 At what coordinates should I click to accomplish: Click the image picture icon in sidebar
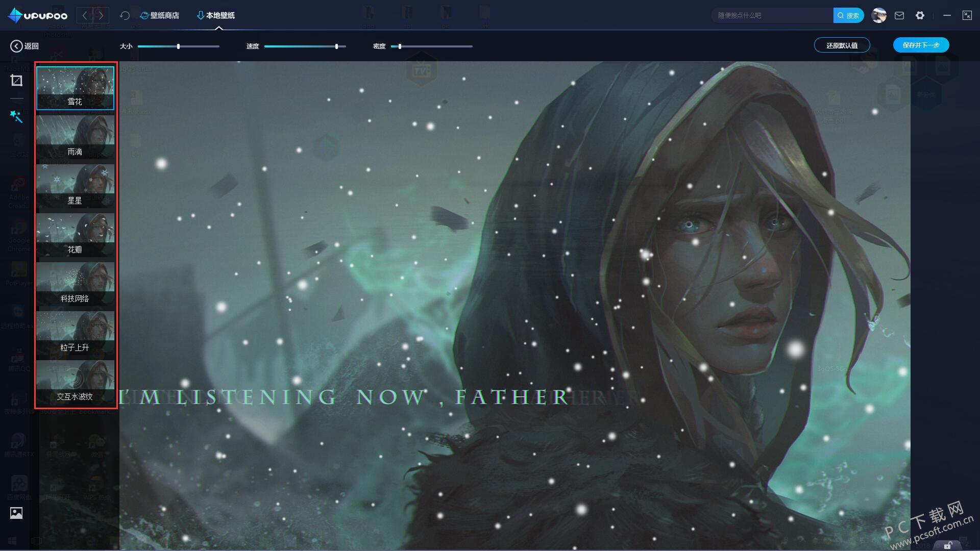[x=16, y=513]
